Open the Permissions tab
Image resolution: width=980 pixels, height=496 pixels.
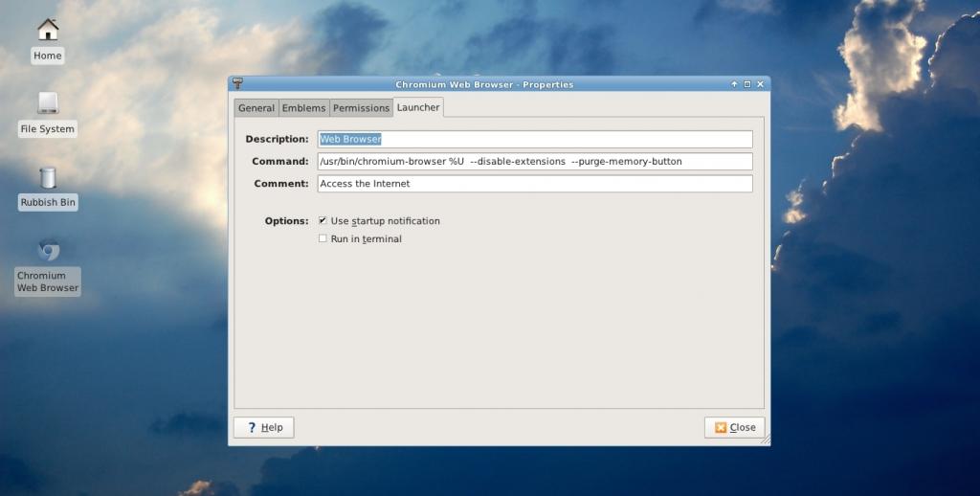pos(361,107)
